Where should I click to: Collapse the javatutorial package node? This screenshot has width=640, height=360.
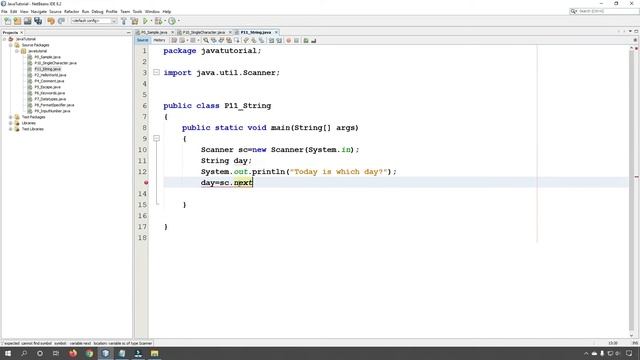click(x=17, y=51)
